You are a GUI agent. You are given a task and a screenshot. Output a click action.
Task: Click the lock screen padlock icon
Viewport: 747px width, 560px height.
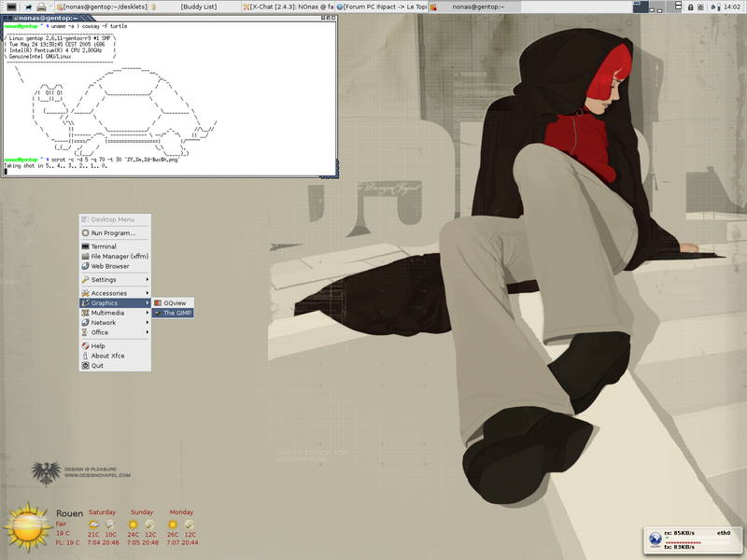[x=690, y=7]
